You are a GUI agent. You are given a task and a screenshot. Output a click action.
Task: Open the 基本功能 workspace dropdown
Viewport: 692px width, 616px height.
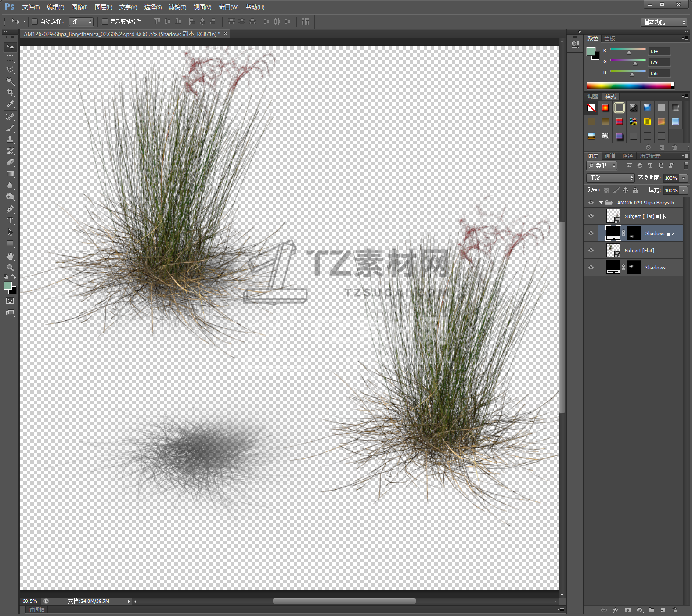pyautogui.click(x=663, y=22)
